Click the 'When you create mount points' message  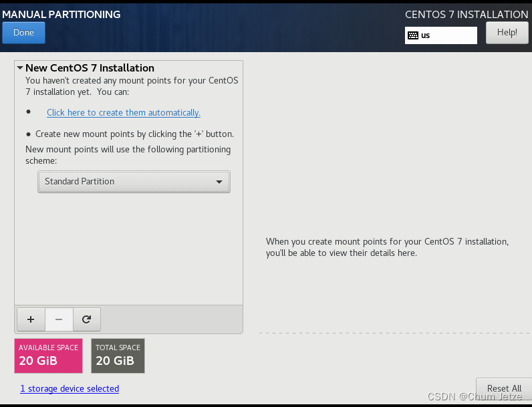387,247
